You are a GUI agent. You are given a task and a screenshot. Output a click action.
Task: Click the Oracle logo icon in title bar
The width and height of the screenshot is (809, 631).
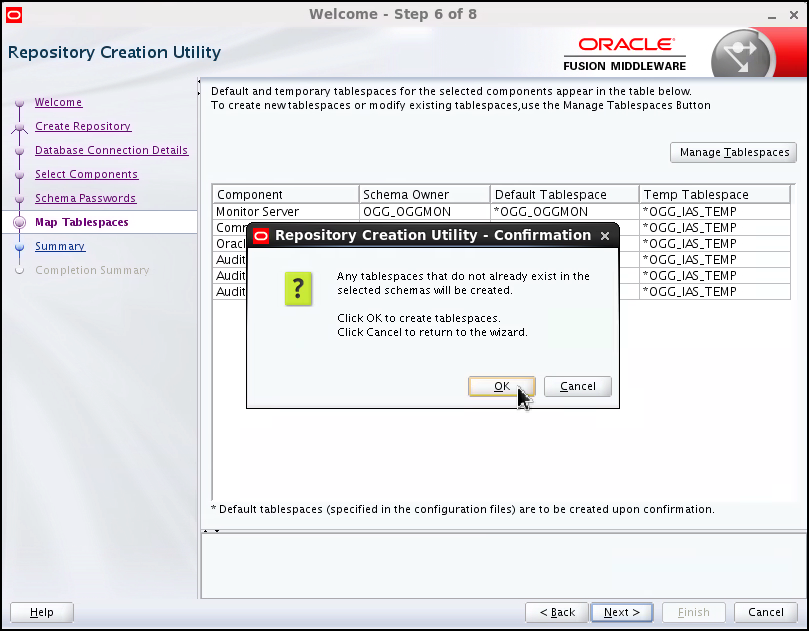pos(13,14)
